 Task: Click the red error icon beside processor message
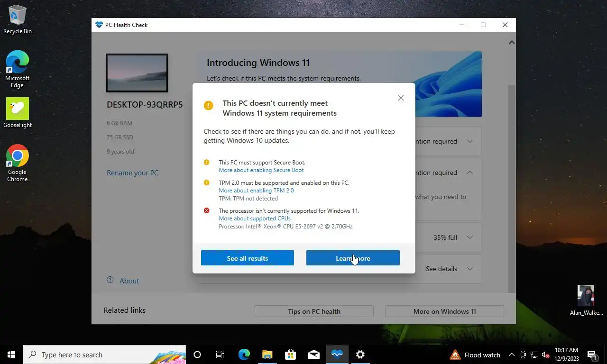click(206, 210)
